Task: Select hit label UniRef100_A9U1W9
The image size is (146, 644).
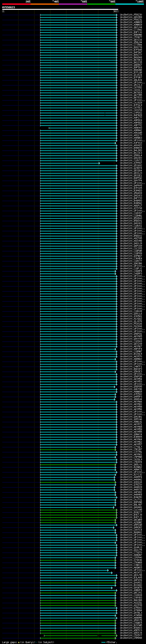Action: [131, 133]
